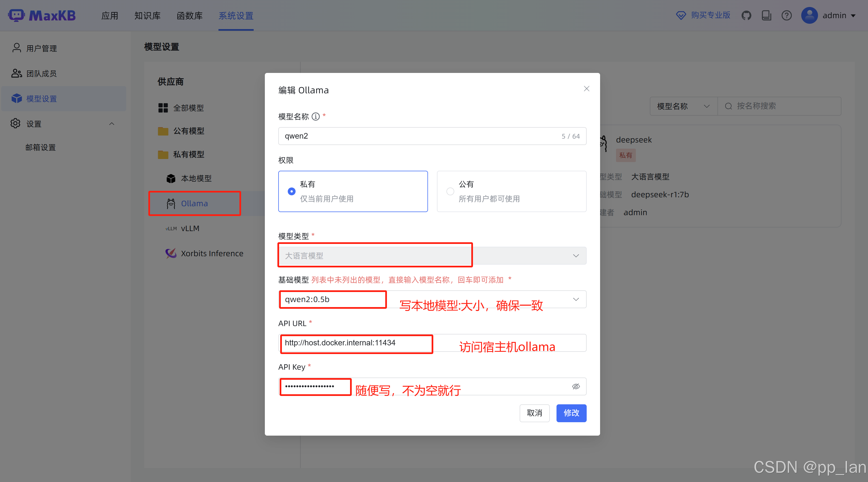Viewport: 868px width, 482px height.
Task: Click the private tag on deepseek card
Action: (626, 155)
